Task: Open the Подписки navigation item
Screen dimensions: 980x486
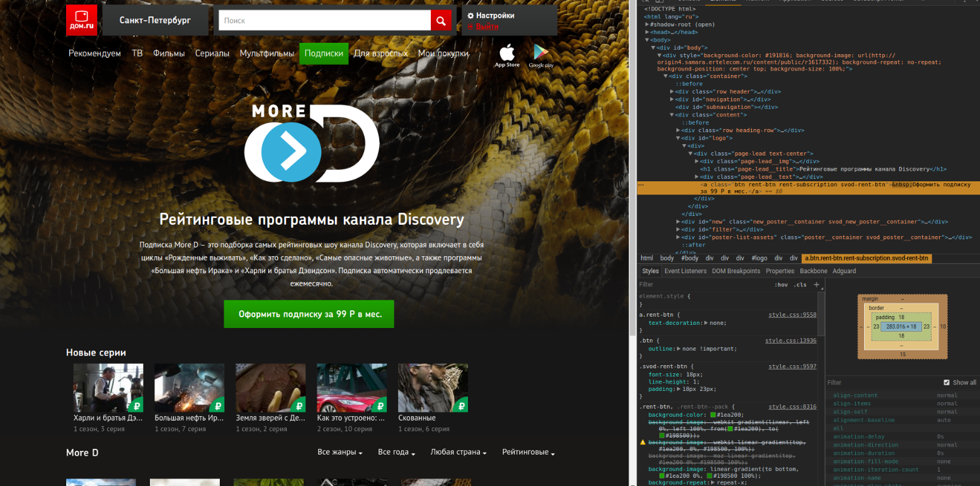Action: 324,54
